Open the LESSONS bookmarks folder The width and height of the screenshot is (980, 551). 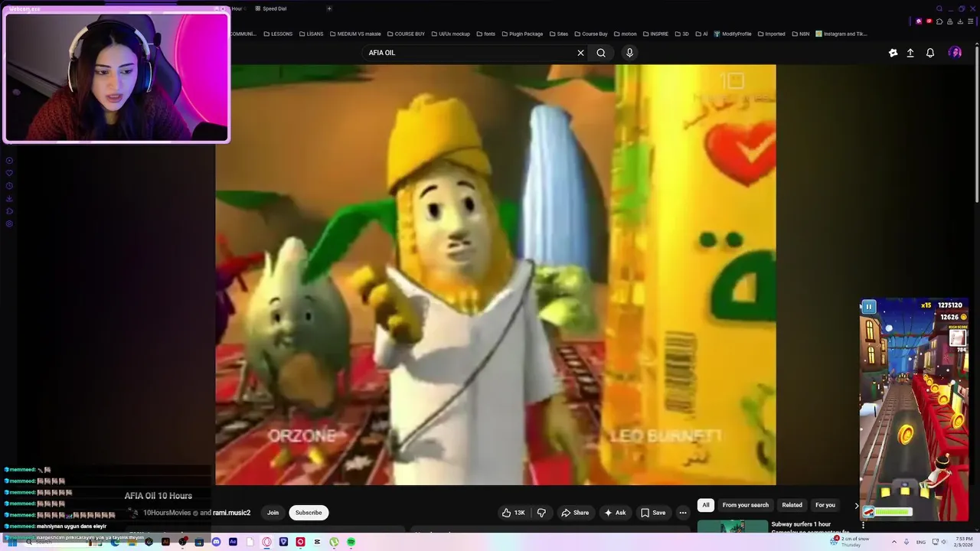pos(277,34)
